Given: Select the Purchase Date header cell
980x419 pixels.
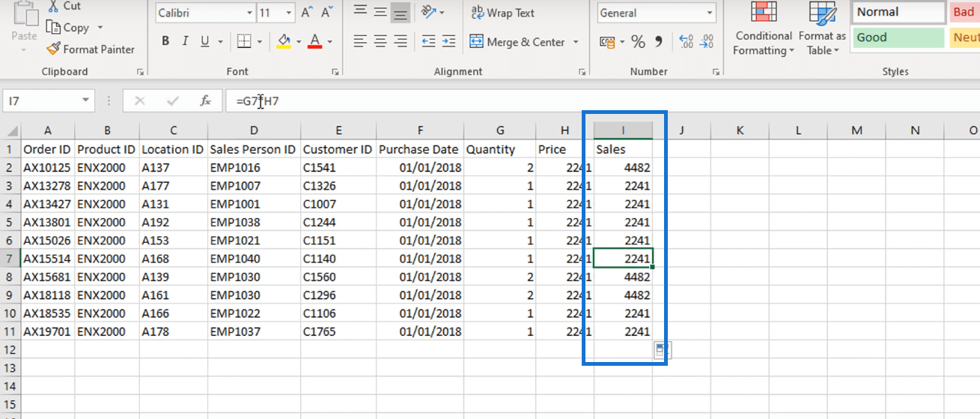Looking at the screenshot, I should point(420,149).
